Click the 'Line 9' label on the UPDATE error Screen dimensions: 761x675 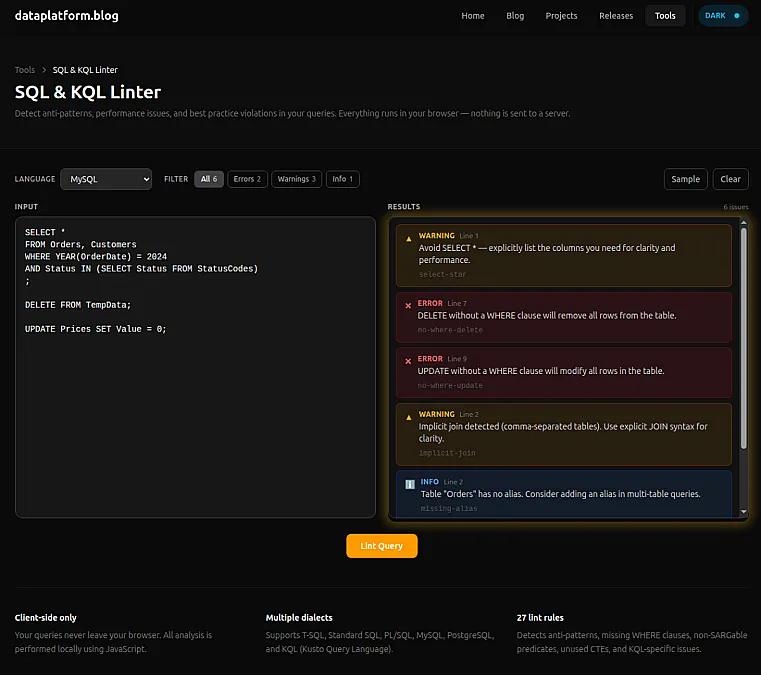click(457, 359)
